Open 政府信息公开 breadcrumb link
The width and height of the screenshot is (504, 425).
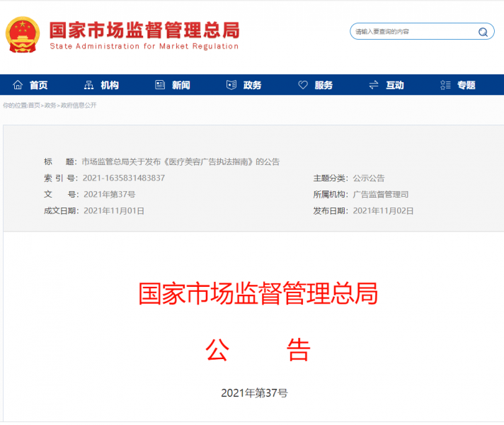point(79,106)
